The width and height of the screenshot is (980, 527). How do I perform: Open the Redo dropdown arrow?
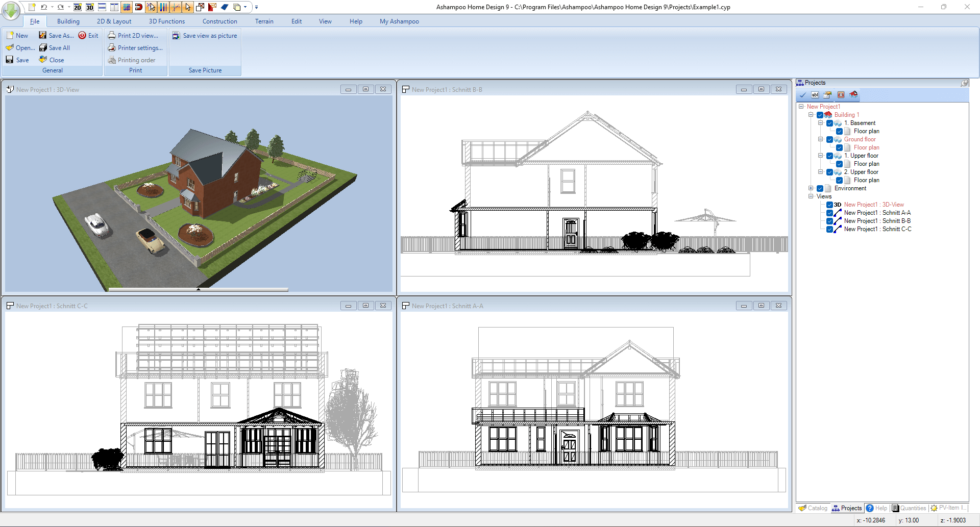point(69,8)
